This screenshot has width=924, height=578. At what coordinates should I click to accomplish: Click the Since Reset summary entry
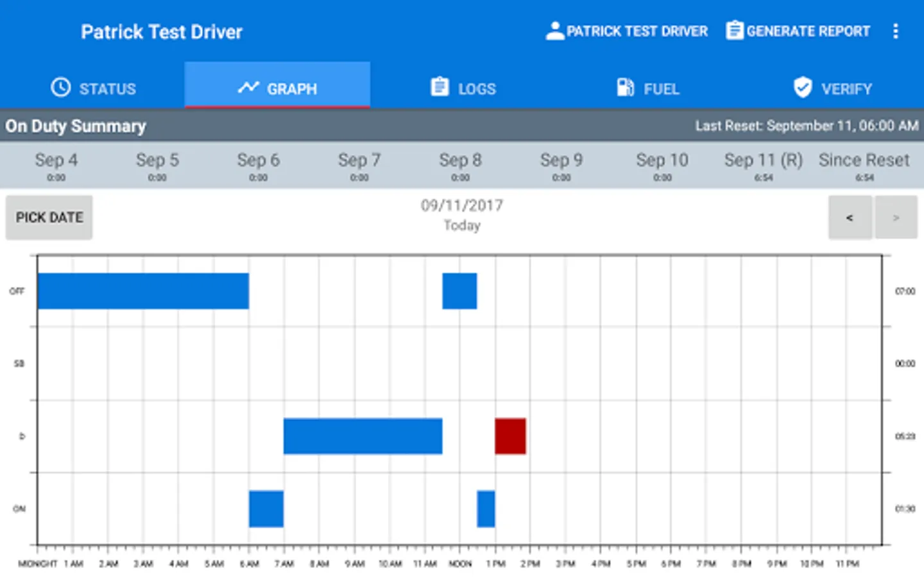click(x=864, y=166)
